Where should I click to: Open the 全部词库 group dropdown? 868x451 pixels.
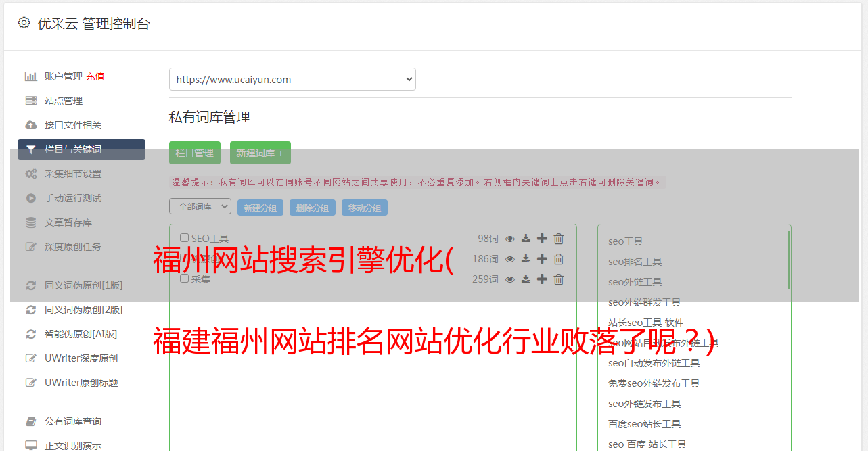click(x=200, y=206)
